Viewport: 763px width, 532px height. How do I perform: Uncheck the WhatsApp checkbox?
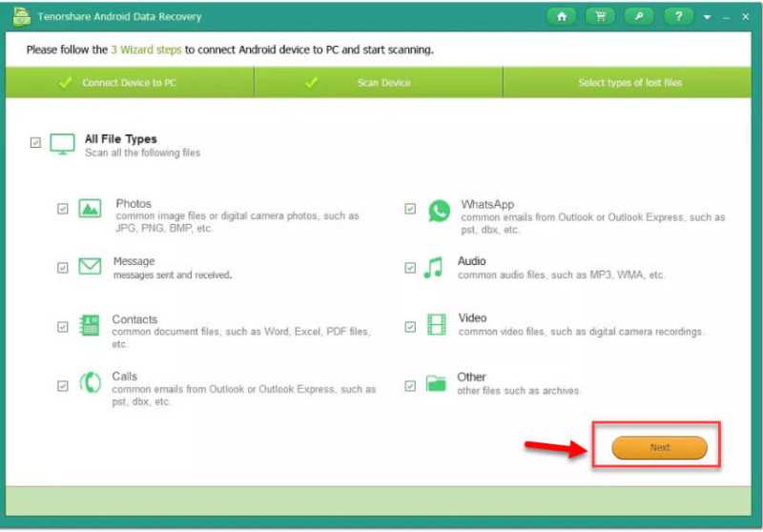click(410, 209)
